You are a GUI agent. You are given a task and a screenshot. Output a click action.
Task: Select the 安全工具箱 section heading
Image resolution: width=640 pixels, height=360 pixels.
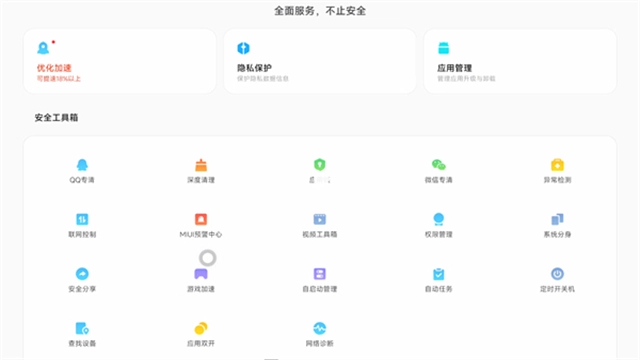56,118
